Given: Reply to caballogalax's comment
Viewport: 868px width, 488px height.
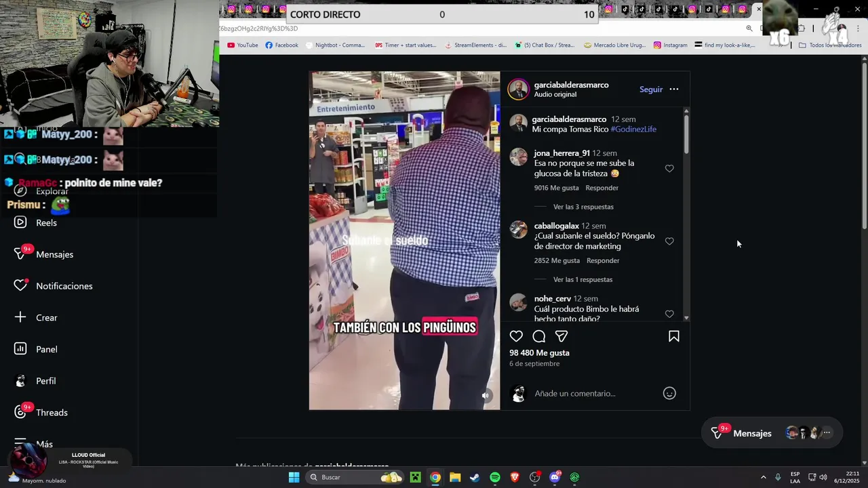Looking at the screenshot, I should [x=603, y=260].
